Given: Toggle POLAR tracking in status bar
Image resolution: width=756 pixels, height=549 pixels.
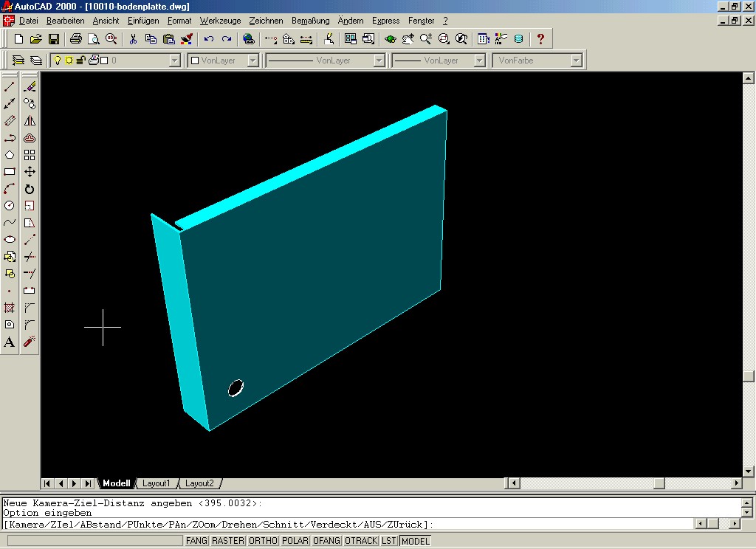Looking at the screenshot, I should 295,541.
